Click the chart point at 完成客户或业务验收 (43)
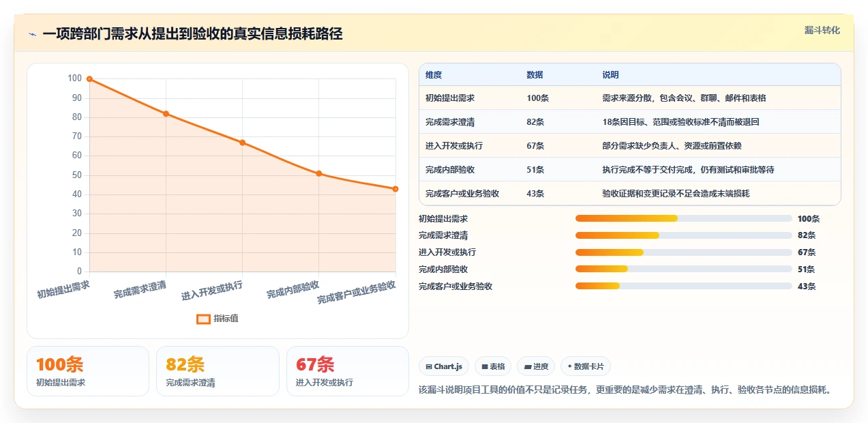 395,189
